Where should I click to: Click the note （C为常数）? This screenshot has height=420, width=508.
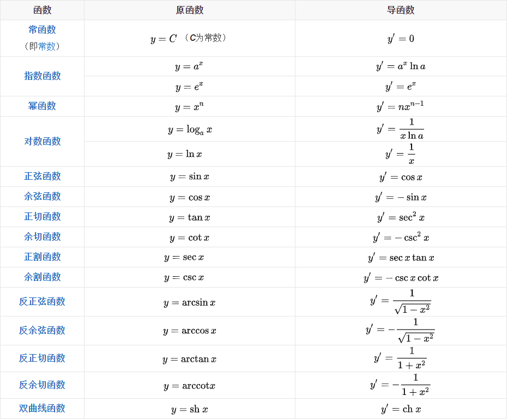click(x=205, y=38)
